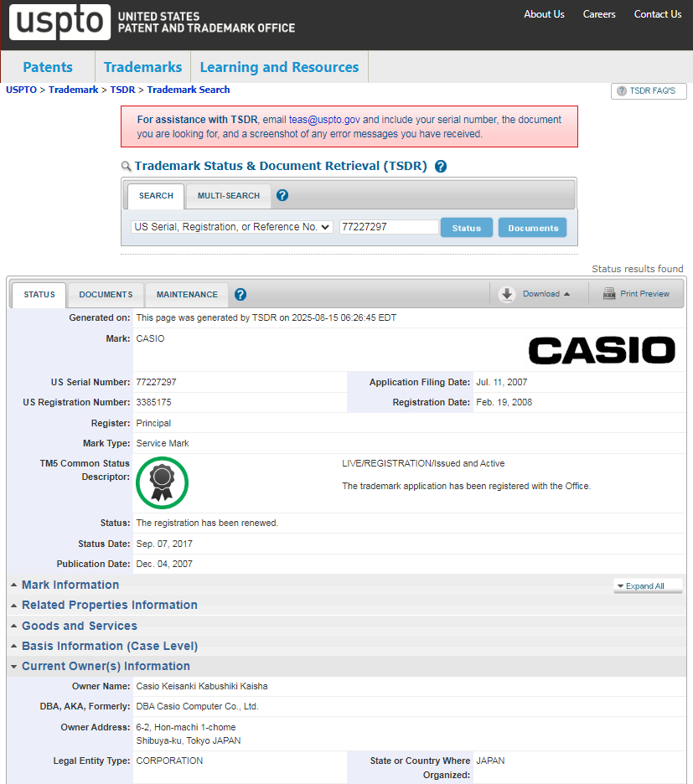693x784 pixels.
Task: Switch to the Documents tab
Action: click(106, 295)
